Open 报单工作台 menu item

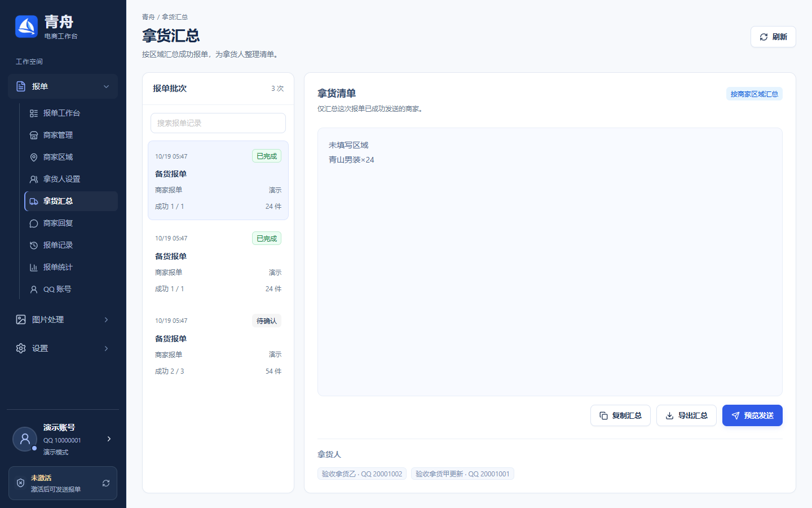[x=71, y=113]
